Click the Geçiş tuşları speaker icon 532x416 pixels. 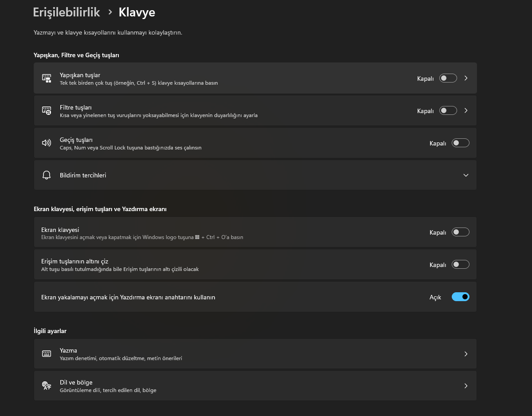(47, 143)
